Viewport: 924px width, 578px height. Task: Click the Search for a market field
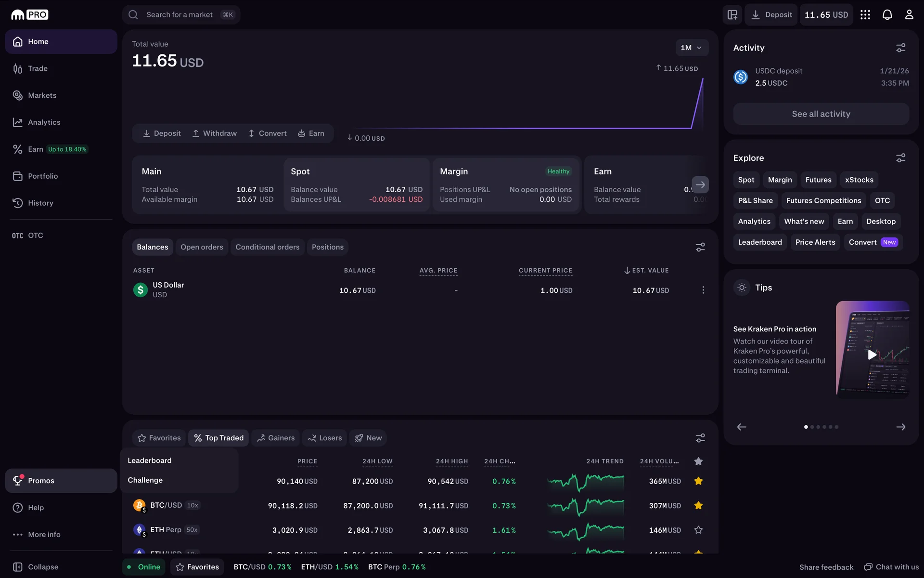180,15
